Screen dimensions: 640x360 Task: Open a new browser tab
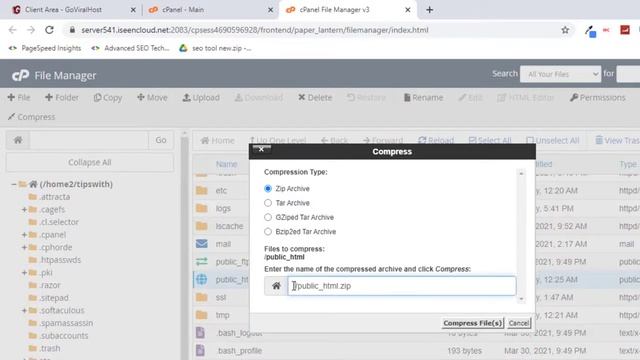[429, 9]
